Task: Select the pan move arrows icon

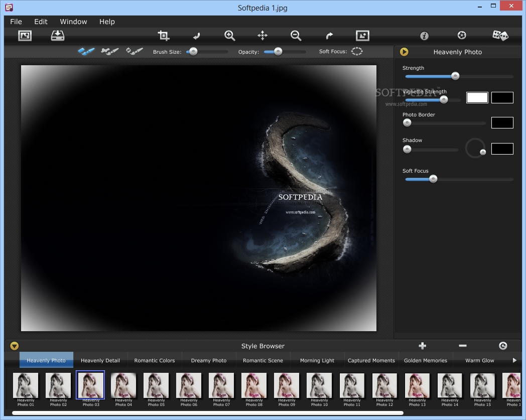Action: point(262,36)
